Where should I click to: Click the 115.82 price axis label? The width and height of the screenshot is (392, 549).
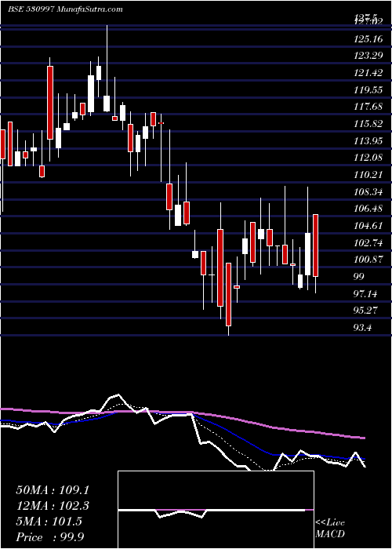368,124
